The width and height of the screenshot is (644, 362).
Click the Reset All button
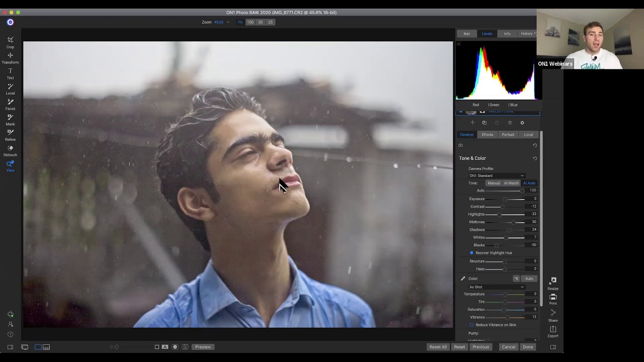(437, 346)
